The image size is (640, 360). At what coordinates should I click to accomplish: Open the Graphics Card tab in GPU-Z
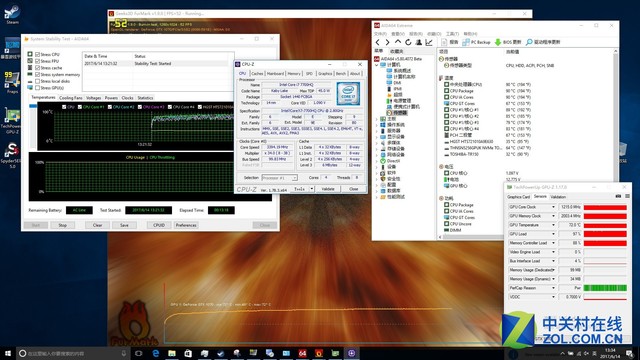[x=518, y=197]
